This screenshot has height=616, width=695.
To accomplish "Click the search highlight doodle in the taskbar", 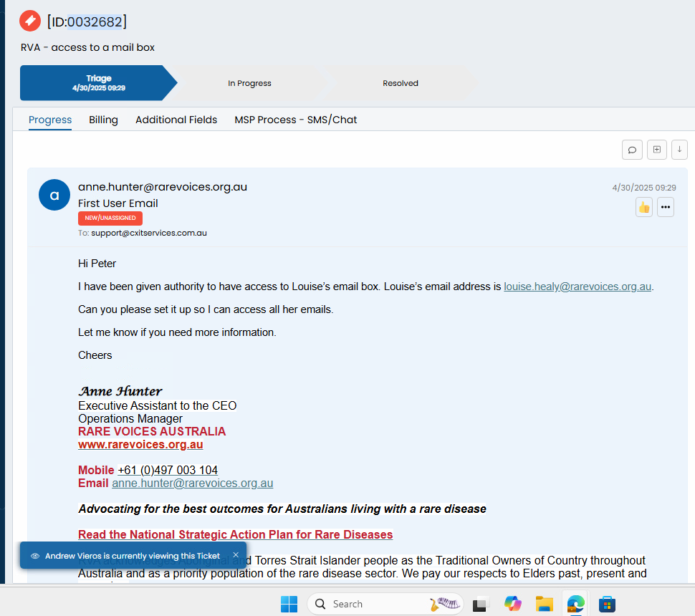I will tap(444, 604).
